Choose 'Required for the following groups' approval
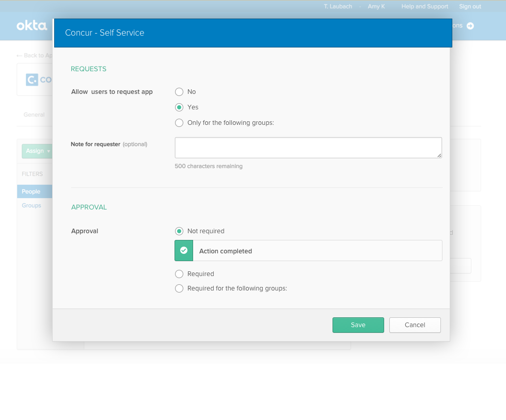Viewport: 506px width, 420px height. tap(179, 288)
